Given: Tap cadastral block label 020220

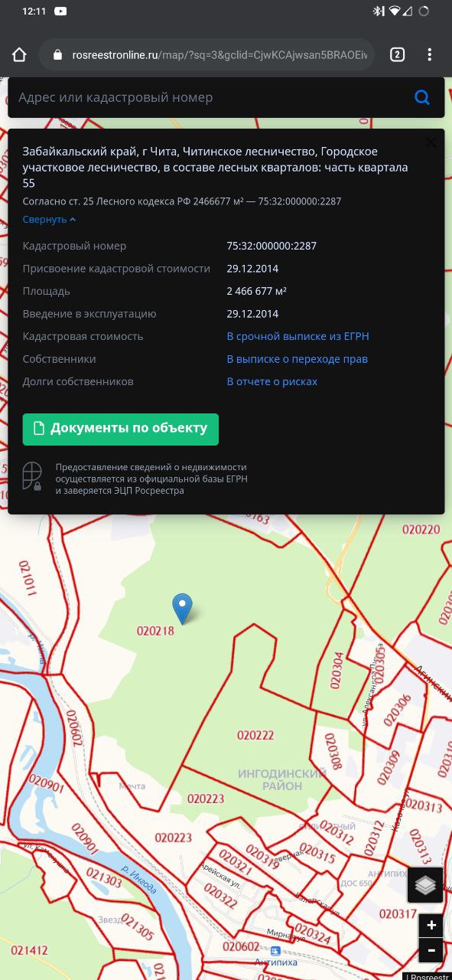Looking at the screenshot, I should [x=421, y=529].
